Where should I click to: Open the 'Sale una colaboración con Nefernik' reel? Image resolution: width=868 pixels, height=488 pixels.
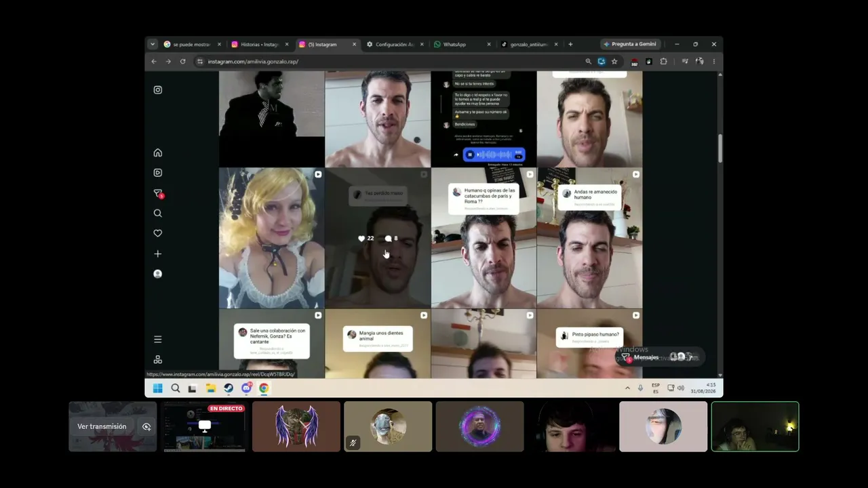(272, 344)
